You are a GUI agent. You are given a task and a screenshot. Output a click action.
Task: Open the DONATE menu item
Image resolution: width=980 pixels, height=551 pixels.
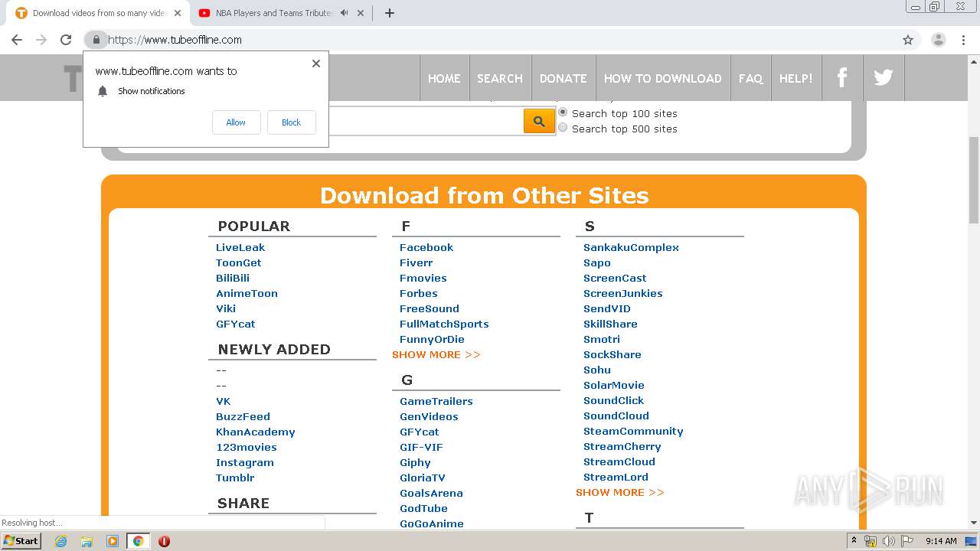pyautogui.click(x=563, y=78)
